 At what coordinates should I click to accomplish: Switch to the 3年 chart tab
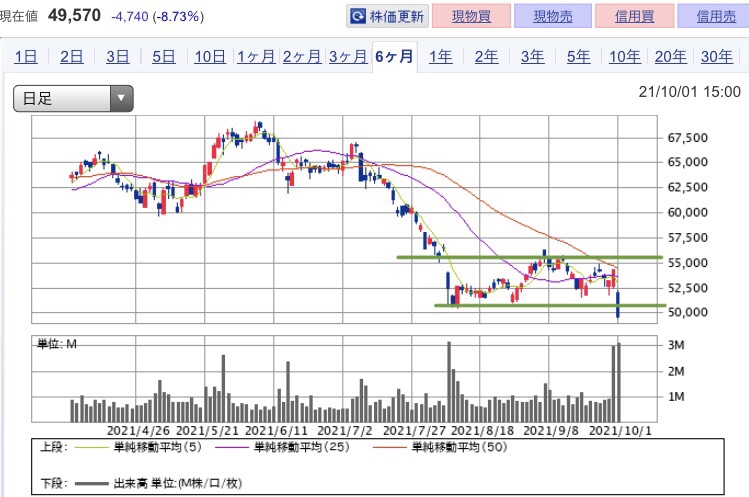tap(533, 57)
